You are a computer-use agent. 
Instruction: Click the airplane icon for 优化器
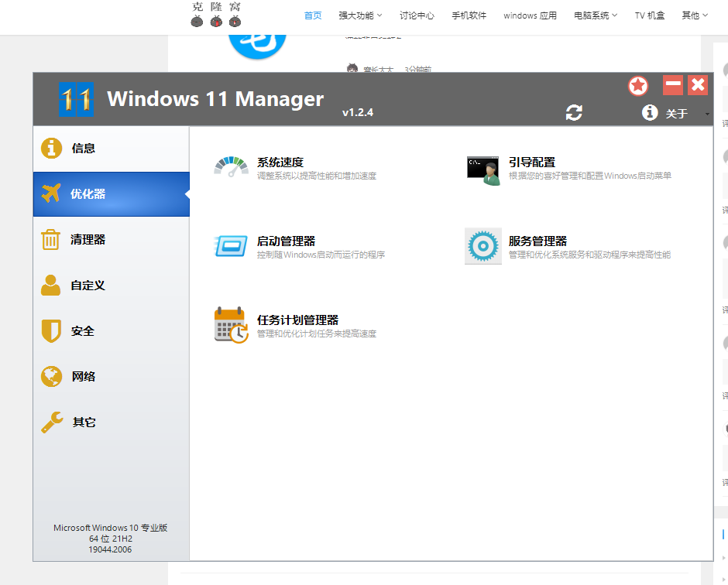[x=51, y=193]
